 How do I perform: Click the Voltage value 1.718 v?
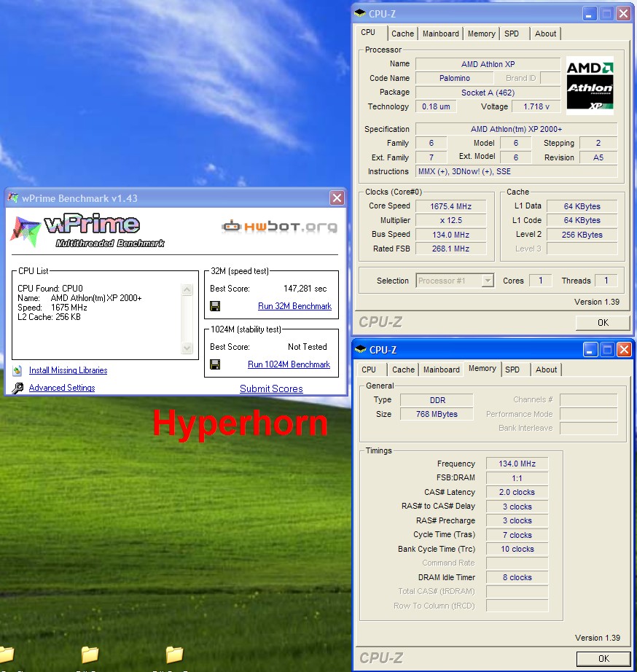(x=536, y=106)
